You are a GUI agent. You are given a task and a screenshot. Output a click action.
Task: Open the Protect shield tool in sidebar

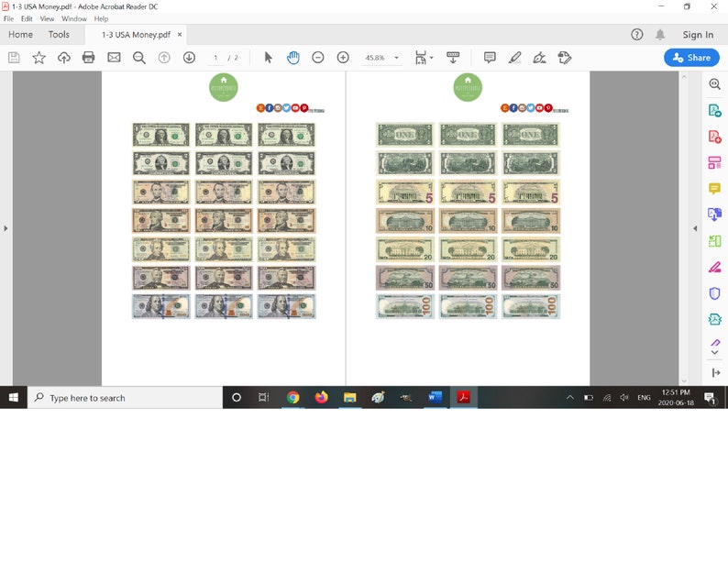pos(714,293)
